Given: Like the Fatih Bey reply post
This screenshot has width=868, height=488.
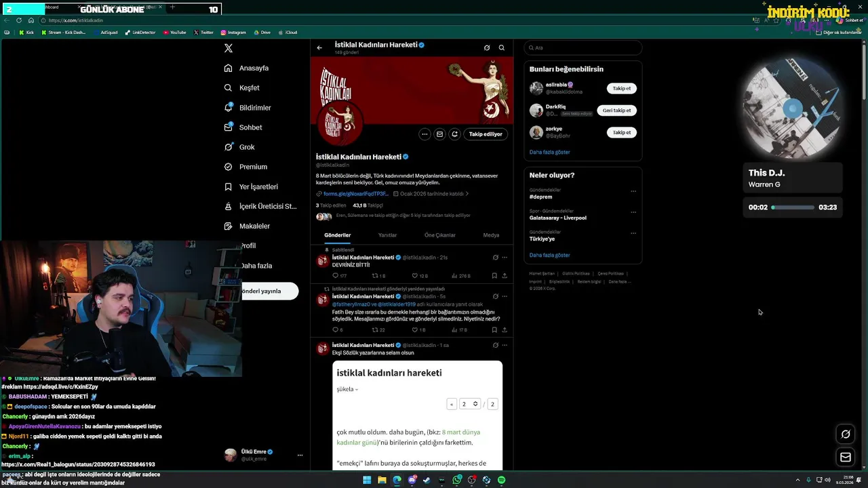Looking at the screenshot, I should click(418, 330).
